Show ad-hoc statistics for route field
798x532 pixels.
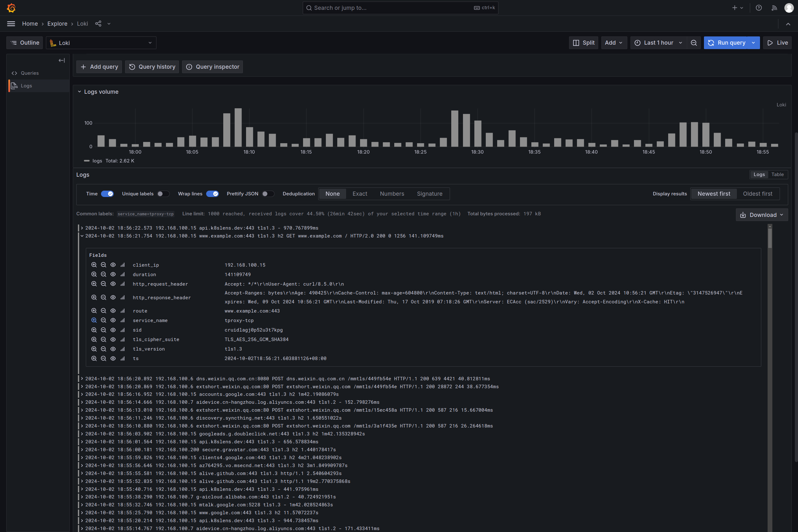tap(123, 311)
